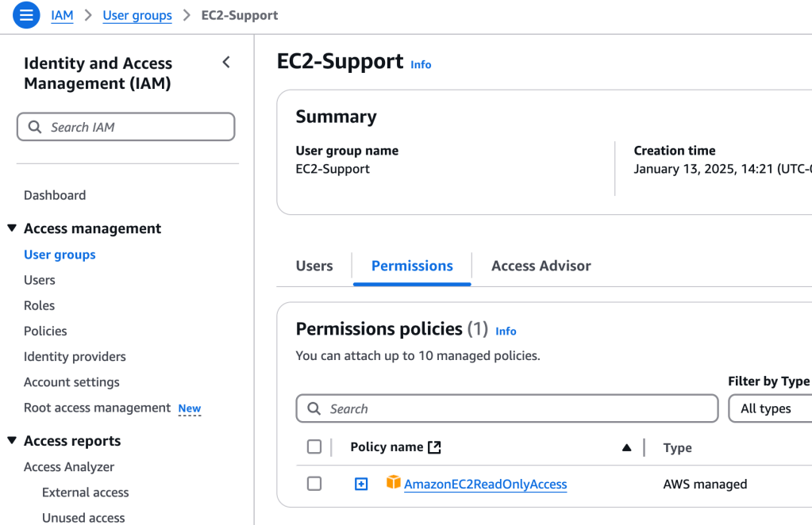Collapse the IAM sidebar with the chevron

point(226,63)
